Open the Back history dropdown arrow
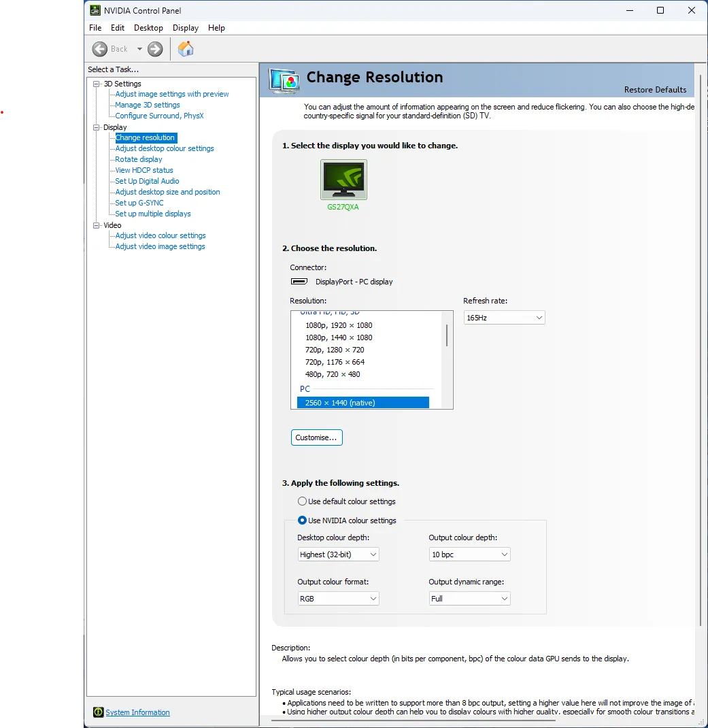Image resolution: width=708 pixels, height=728 pixels. 139,49
